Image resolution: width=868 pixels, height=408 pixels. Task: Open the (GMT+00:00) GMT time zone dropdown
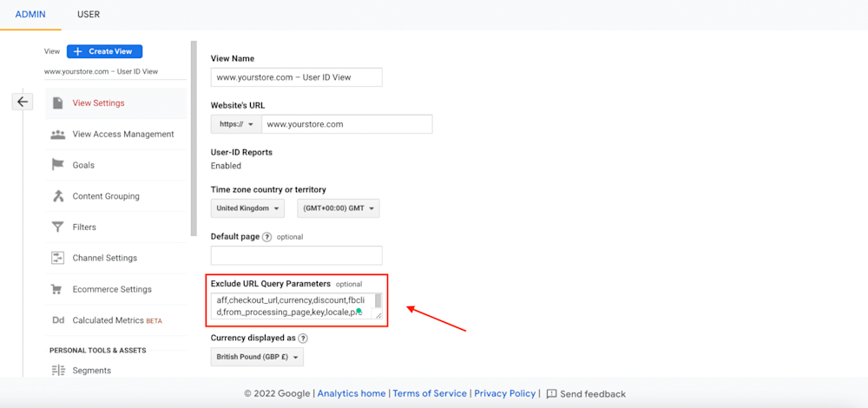pos(339,208)
